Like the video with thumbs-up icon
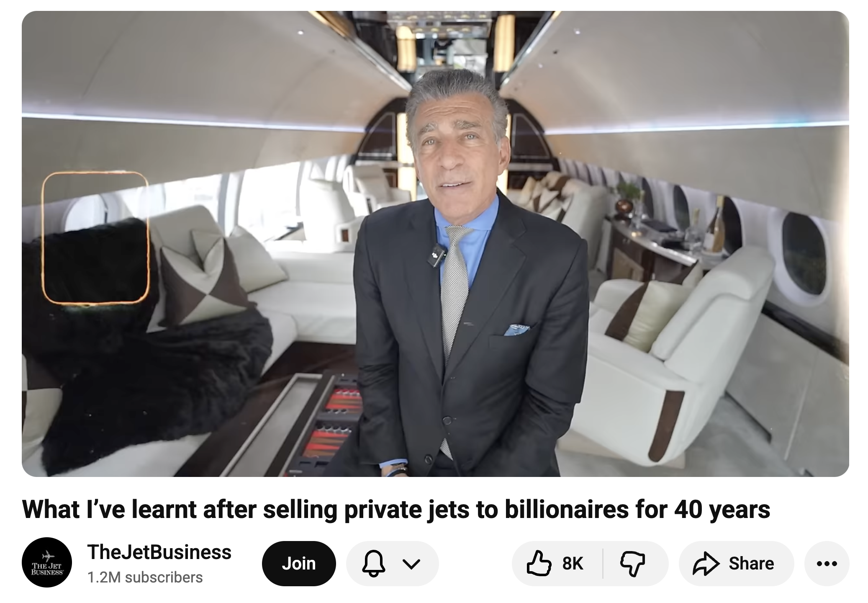 [x=538, y=564]
